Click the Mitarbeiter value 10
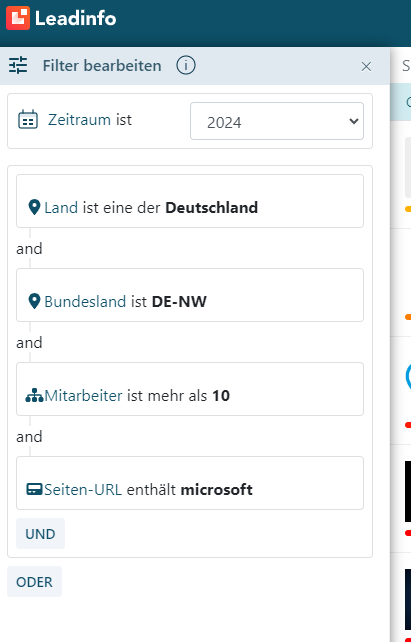 (x=221, y=396)
